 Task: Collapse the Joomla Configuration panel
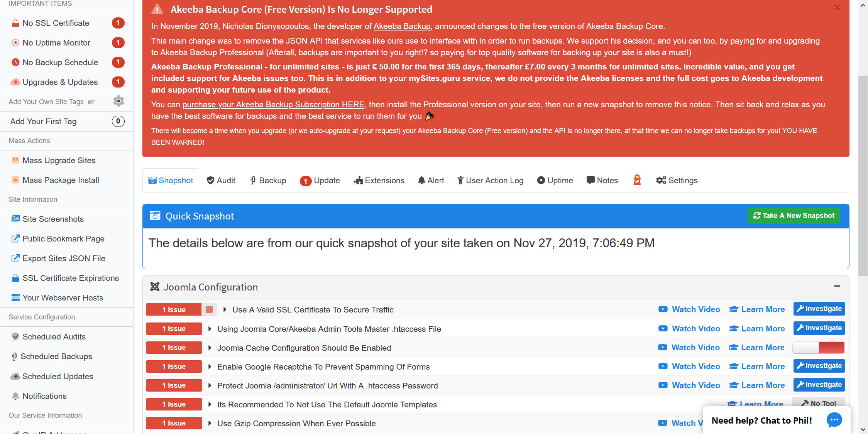click(837, 286)
